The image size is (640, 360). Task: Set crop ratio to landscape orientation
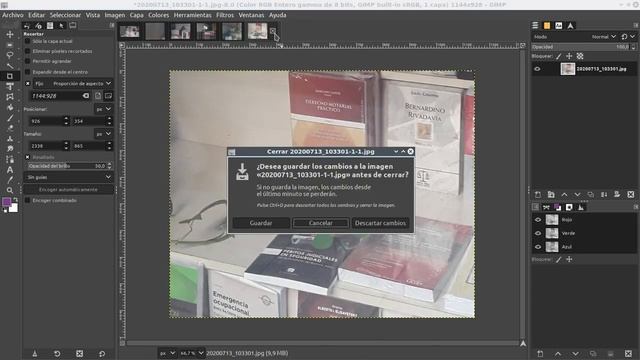pos(108,96)
